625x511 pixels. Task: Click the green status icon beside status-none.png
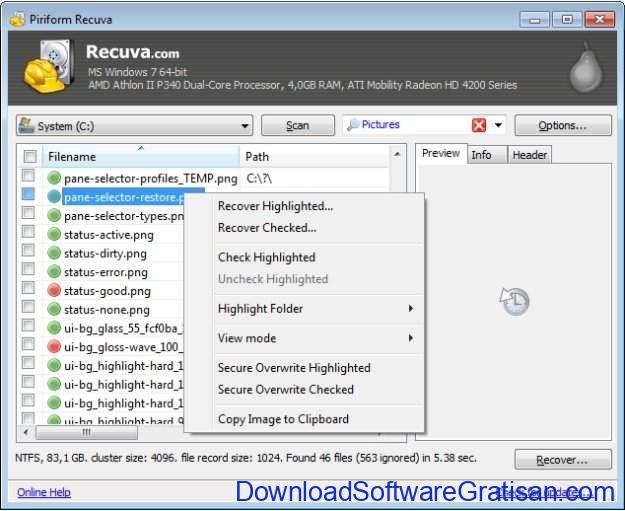[x=54, y=309]
